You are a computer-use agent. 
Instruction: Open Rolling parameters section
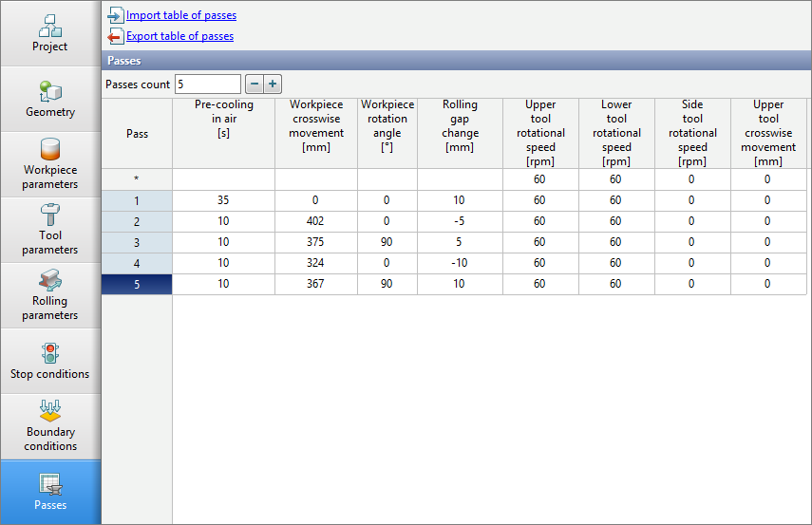click(49, 282)
